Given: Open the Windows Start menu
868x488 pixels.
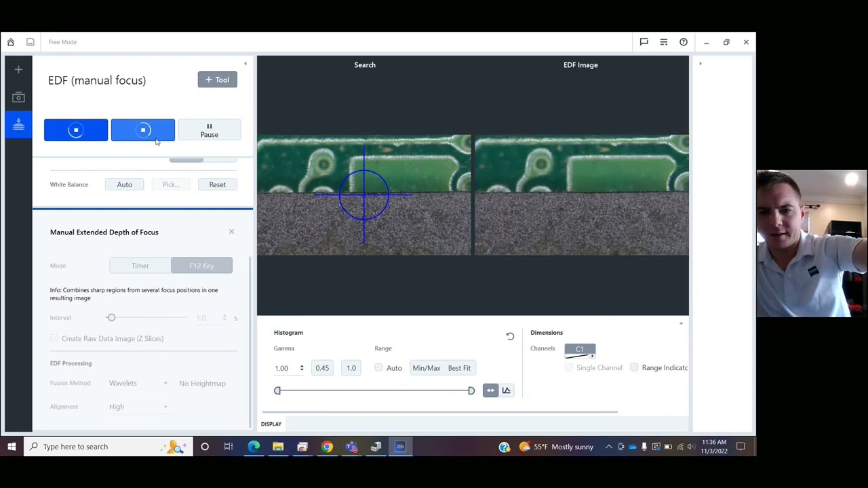Looking at the screenshot, I should [12, 447].
